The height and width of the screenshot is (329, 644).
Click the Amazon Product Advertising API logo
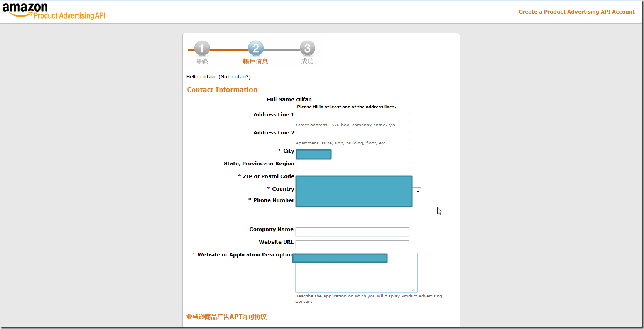click(x=54, y=11)
